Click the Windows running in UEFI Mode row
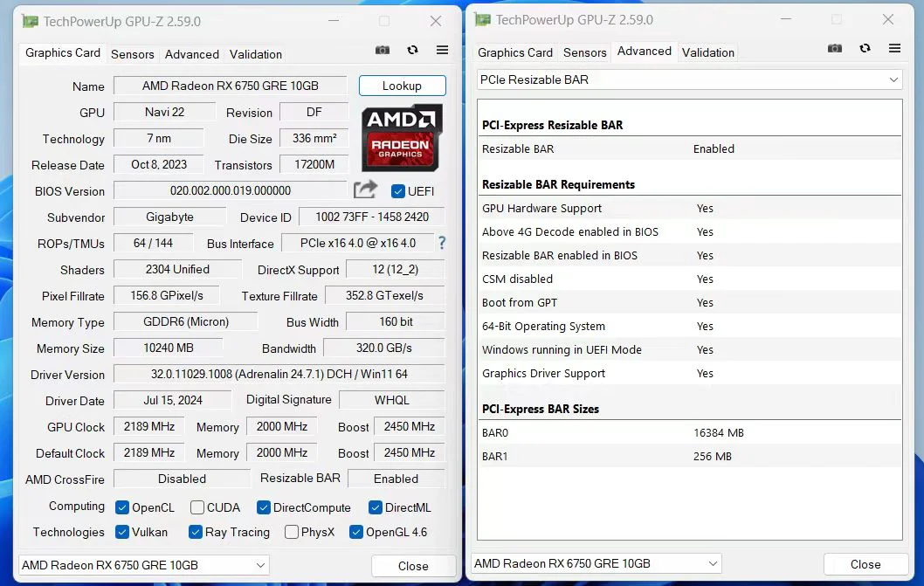Screen dimensions: 924x586 [x=689, y=349]
